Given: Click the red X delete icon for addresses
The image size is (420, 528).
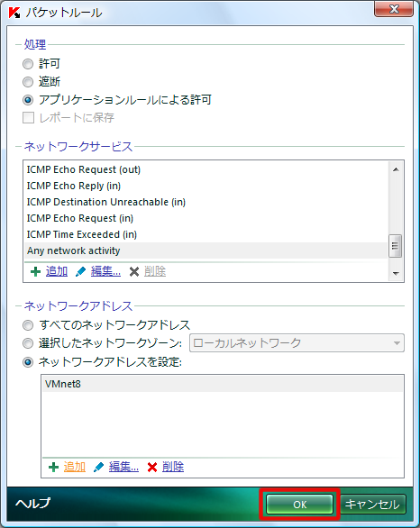Looking at the screenshot, I should tap(152, 467).
